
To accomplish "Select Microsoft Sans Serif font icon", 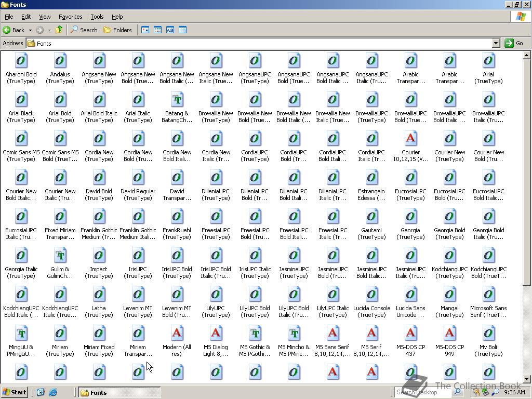I will (488, 295).
